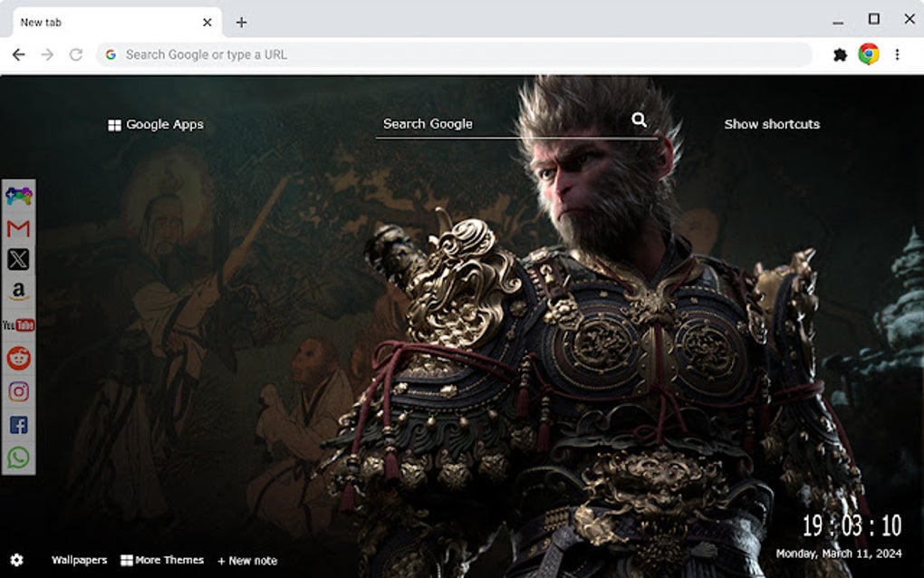Focus the address bar URL field
Viewport: 924px width, 578px height.
[454, 54]
